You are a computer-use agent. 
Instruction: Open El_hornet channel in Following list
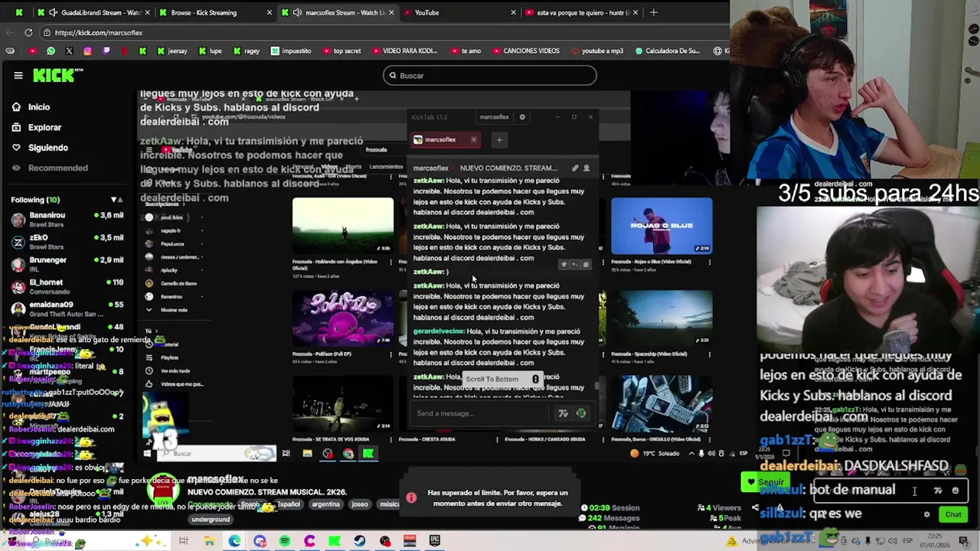pyautogui.click(x=67, y=286)
